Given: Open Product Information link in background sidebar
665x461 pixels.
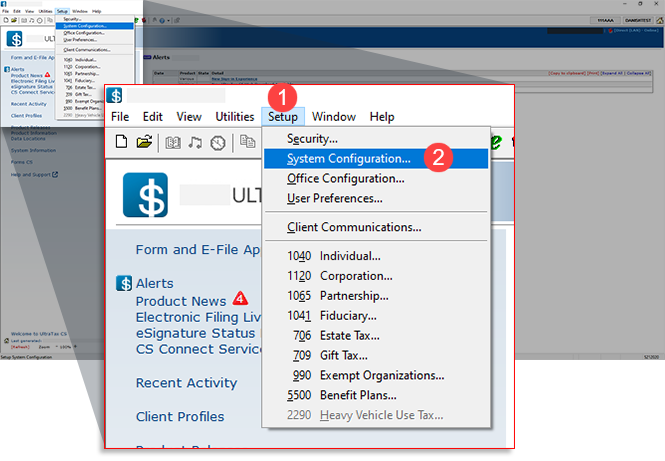Looking at the screenshot, I should coord(34,133).
